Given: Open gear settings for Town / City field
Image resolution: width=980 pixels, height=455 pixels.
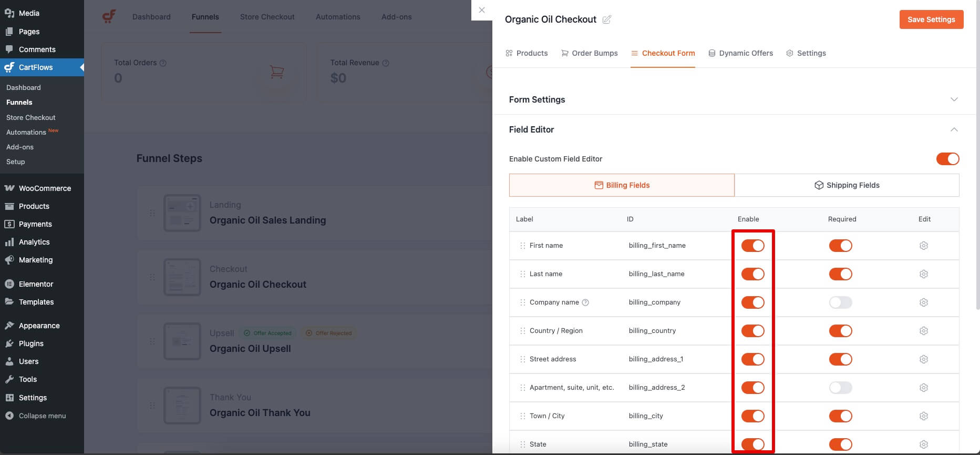Looking at the screenshot, I should [924, 416].
